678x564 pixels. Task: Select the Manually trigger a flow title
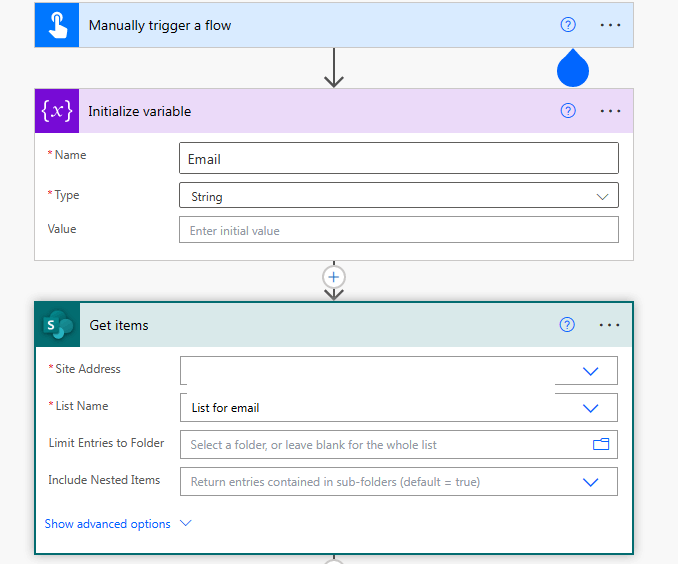160,26
